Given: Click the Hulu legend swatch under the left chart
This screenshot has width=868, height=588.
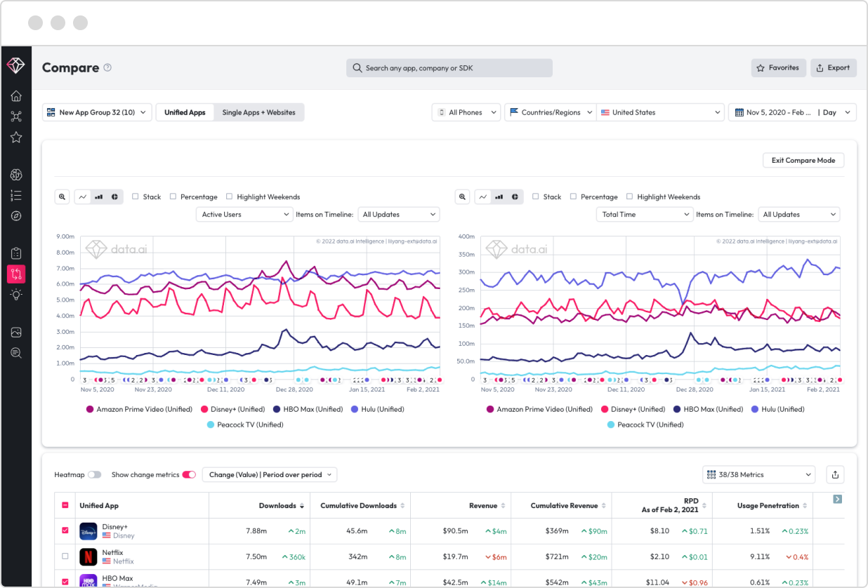Looking at the screenshot, I should tap(355, 409).
